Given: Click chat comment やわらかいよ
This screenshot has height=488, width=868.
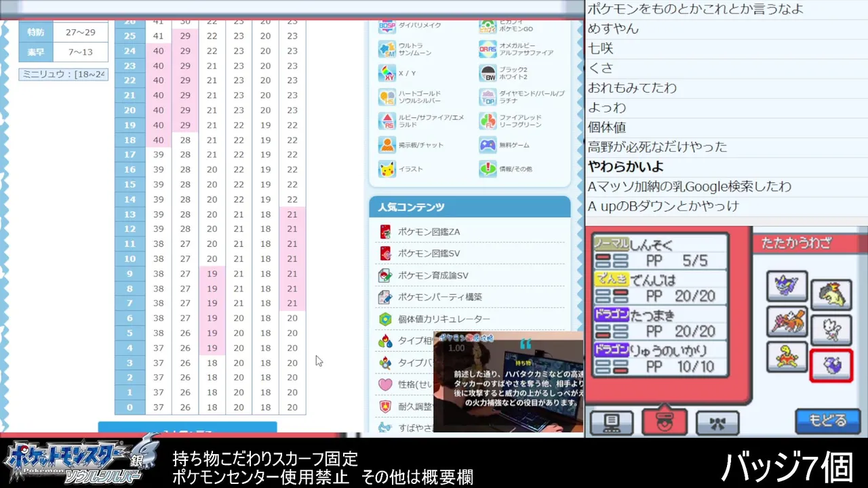Looking at the screenshot, I should tap(626, 166).
